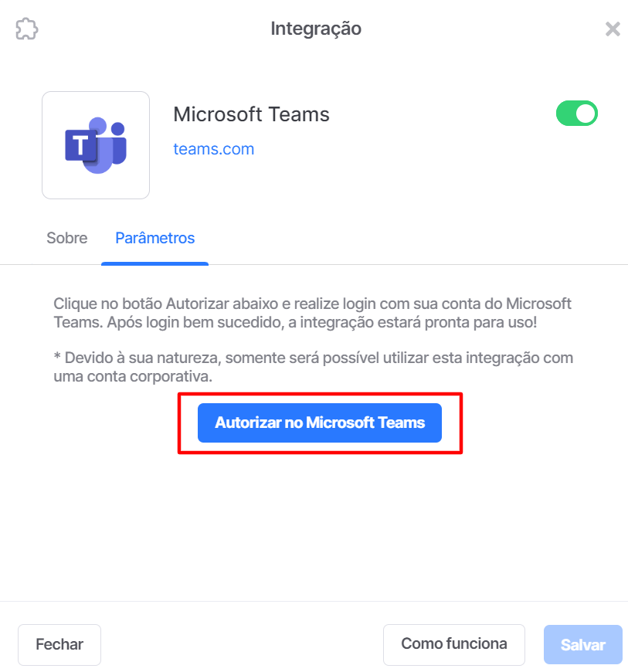This screenshot has height=672, width=628.
Task: Disable the Microsoft Teams integration toggle
Action: click(x=576, y=113)
